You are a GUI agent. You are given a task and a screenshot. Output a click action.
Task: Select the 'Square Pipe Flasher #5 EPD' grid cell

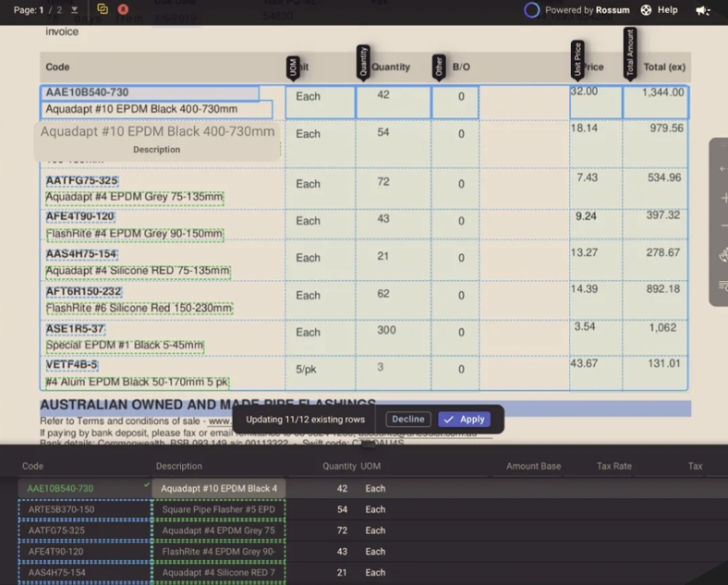point(219,510)
